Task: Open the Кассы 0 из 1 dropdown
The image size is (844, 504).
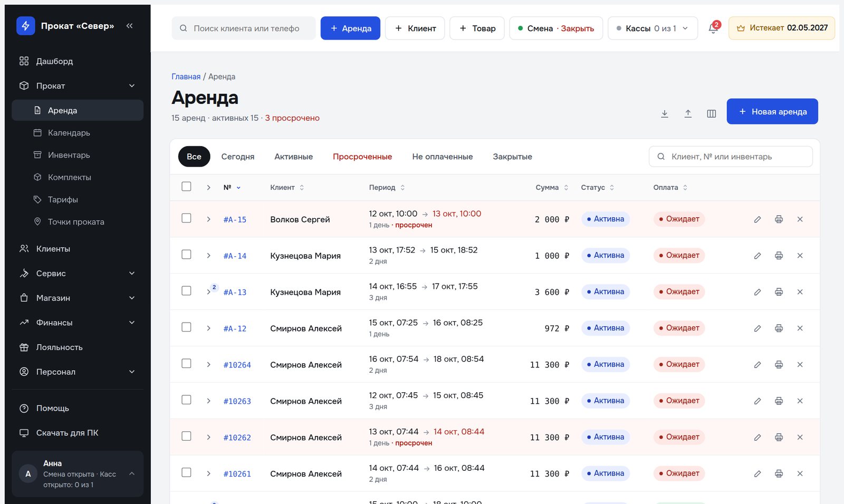Action: [653, 28]
